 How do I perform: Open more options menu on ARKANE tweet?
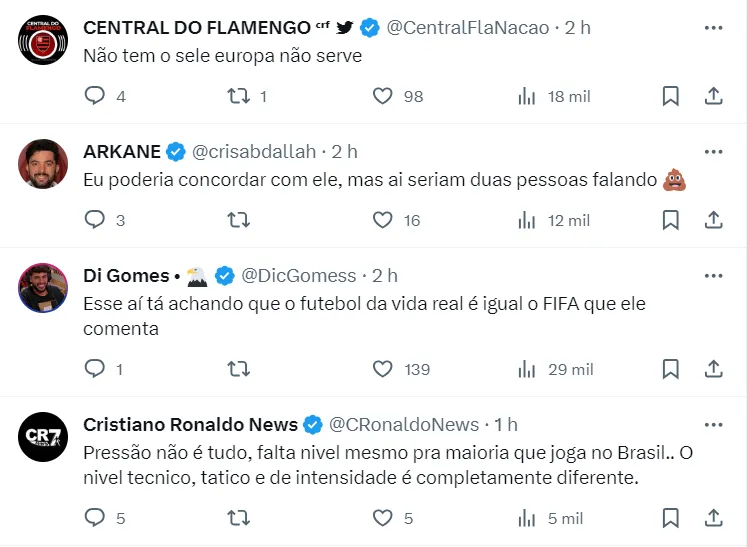[713, 152]
